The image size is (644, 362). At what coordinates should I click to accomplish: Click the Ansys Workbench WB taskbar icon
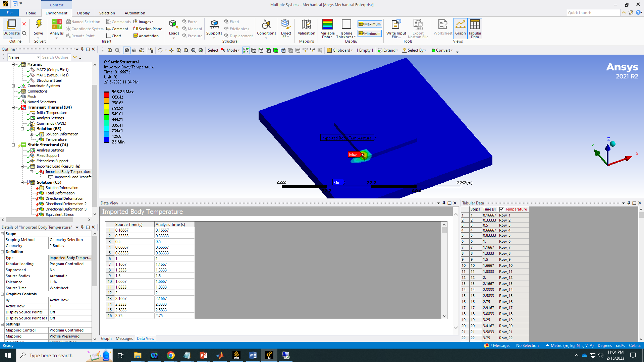pyautogui.click(x=236, y=355)
